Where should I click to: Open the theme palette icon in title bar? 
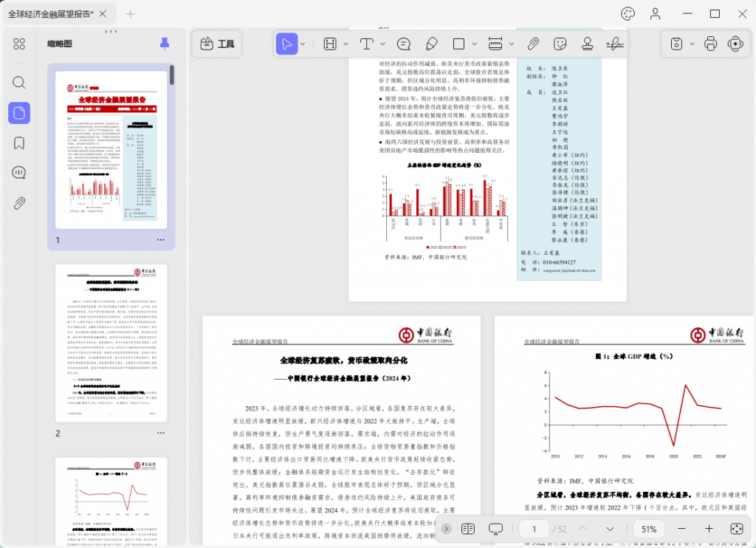(628, 14)
